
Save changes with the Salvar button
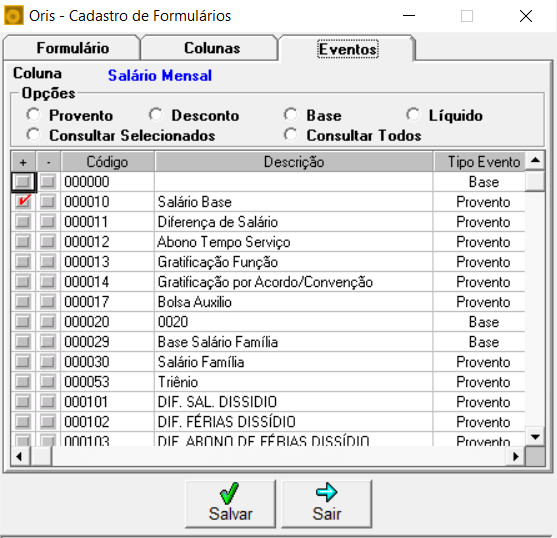(x=230, y=504)
